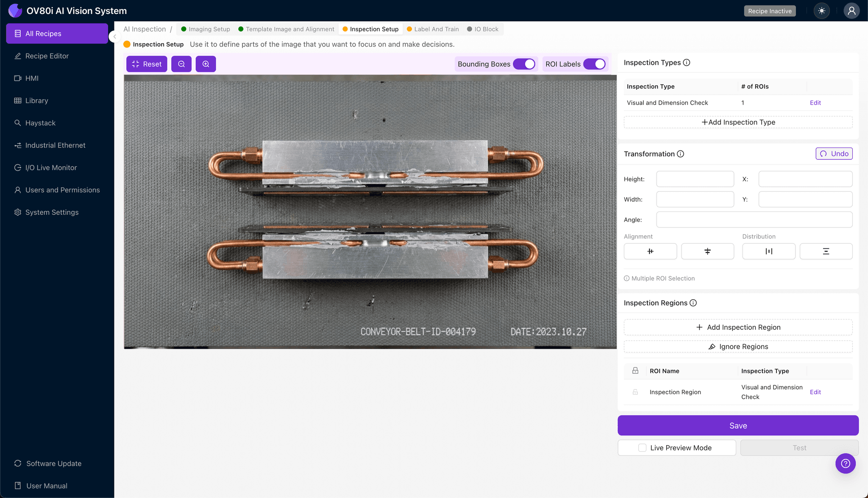
Task: Click the Inspection Types info icon
Action: tap(686, 62)
